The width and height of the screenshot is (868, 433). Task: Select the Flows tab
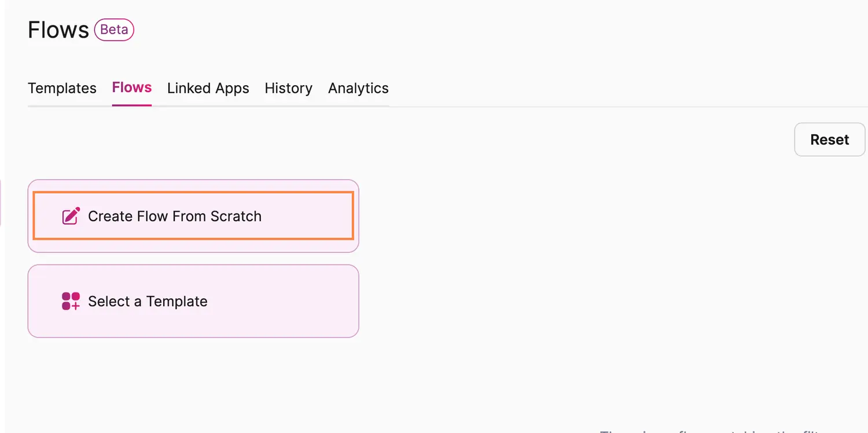(x=132, y=87)
